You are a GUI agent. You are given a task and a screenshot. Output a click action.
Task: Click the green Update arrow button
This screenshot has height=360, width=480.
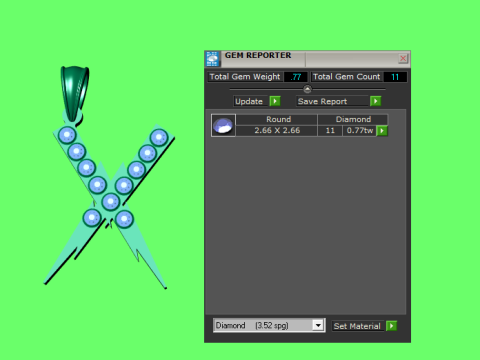(275, 101)
